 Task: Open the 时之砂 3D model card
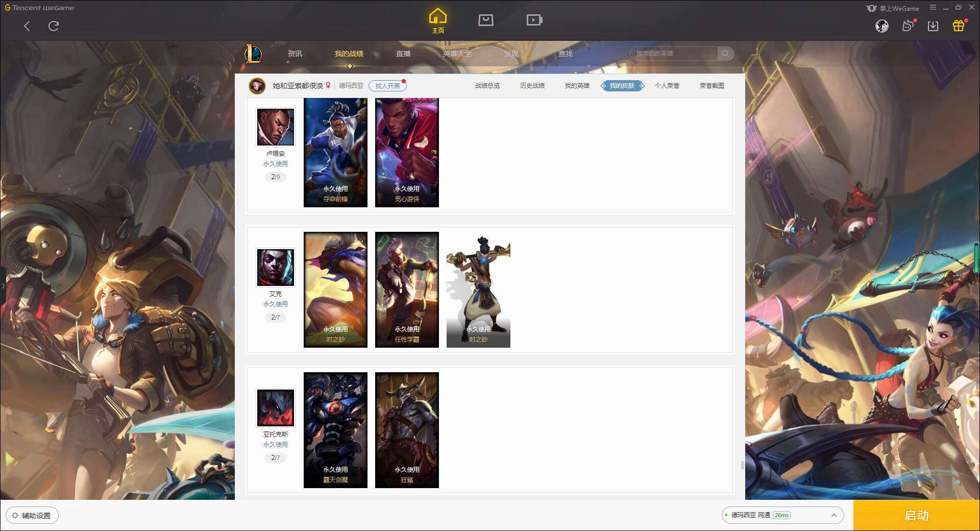[478, 289]
